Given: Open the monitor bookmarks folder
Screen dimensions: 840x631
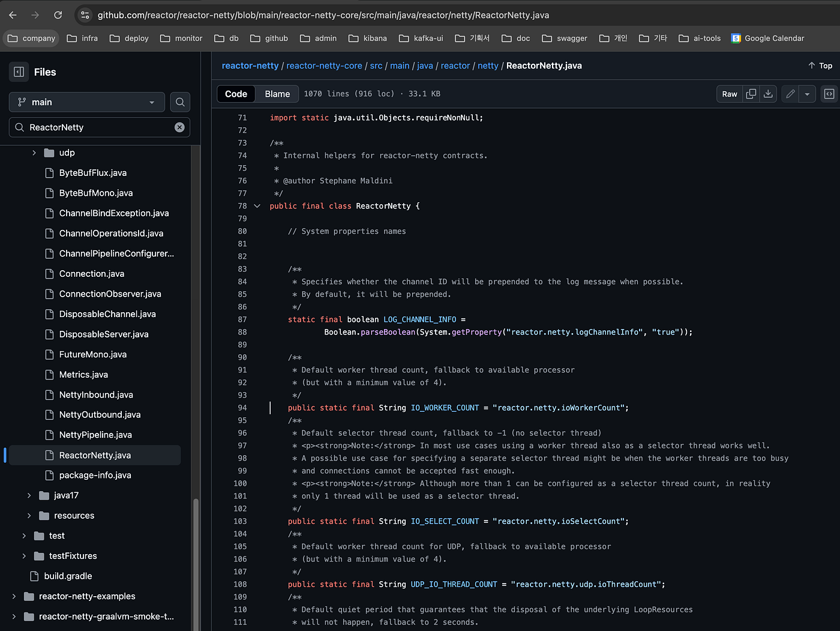Looking at the screenshot, I should (181, 38).
